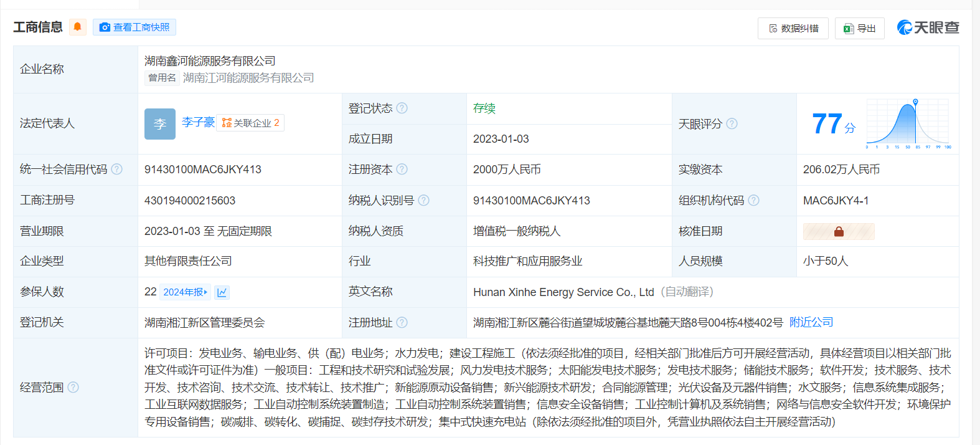Click the 存续 status text
The width and height of the screenshot is (980, 445).
484,108
